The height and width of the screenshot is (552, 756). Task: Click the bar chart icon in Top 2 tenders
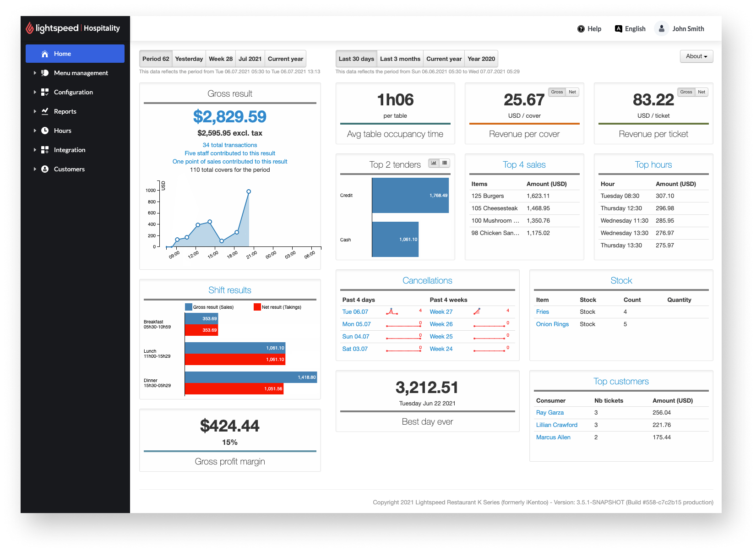click(x=433, y=163)
